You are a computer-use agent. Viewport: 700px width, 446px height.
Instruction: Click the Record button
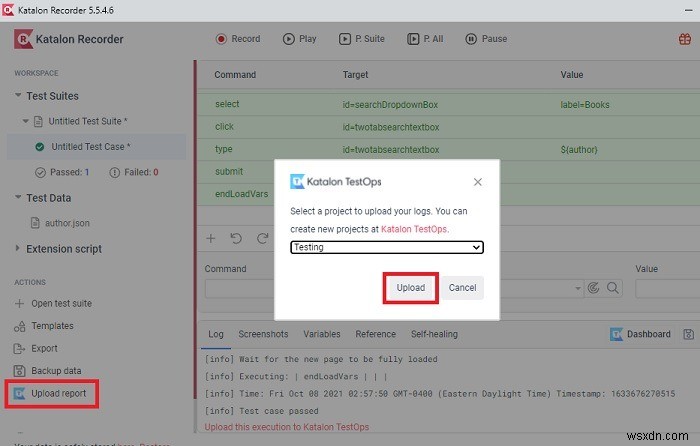coord(238,39)
